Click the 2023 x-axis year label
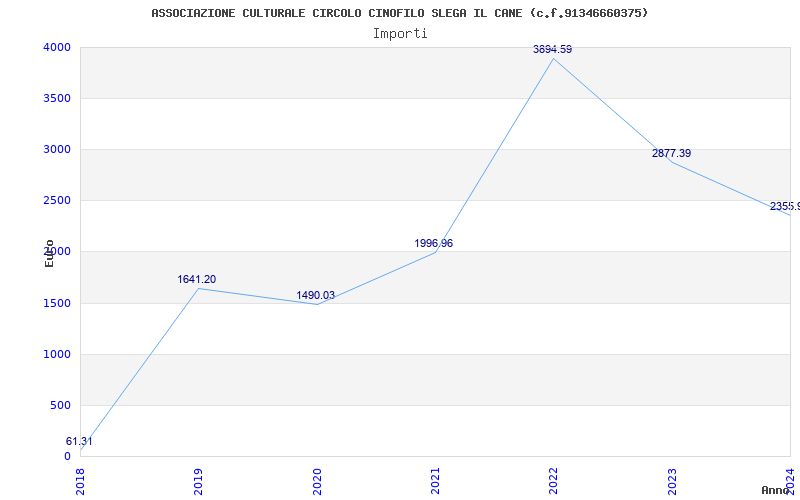The height and width of the screenshot is (500, 800). [x=672, y=482]
